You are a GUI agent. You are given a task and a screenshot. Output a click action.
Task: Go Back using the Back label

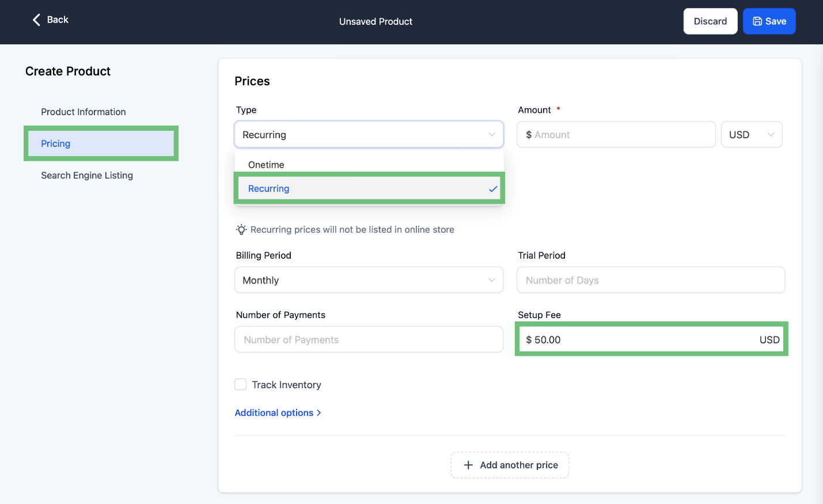click(58, 20)
